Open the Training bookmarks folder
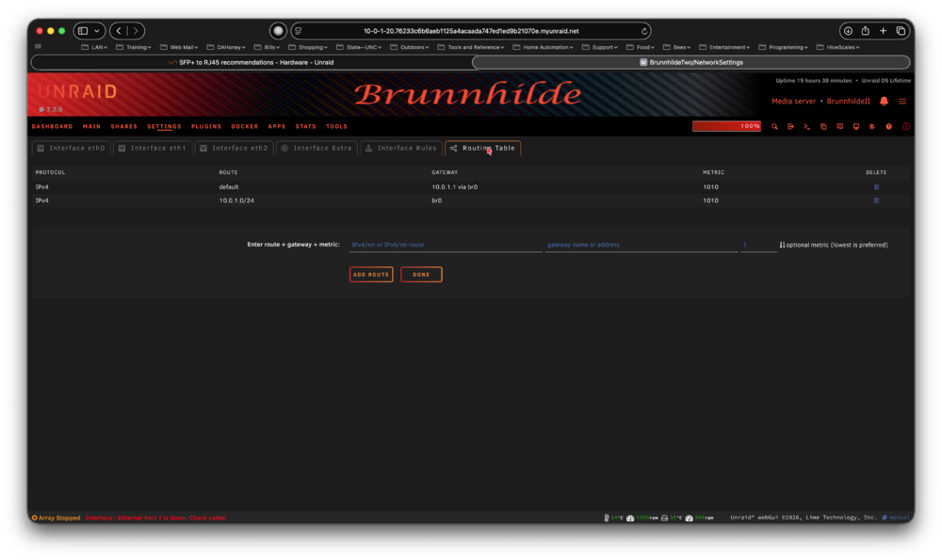 pos(134,47)
